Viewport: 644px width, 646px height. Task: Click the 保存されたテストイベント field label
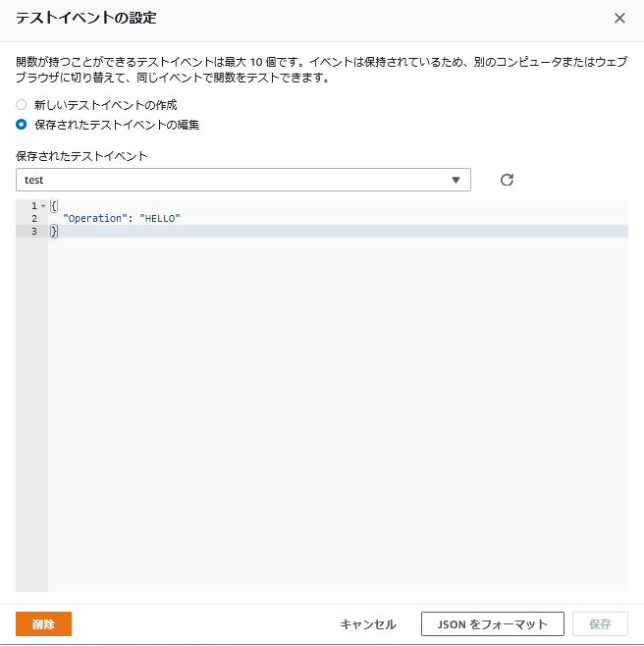pos(81,156)
